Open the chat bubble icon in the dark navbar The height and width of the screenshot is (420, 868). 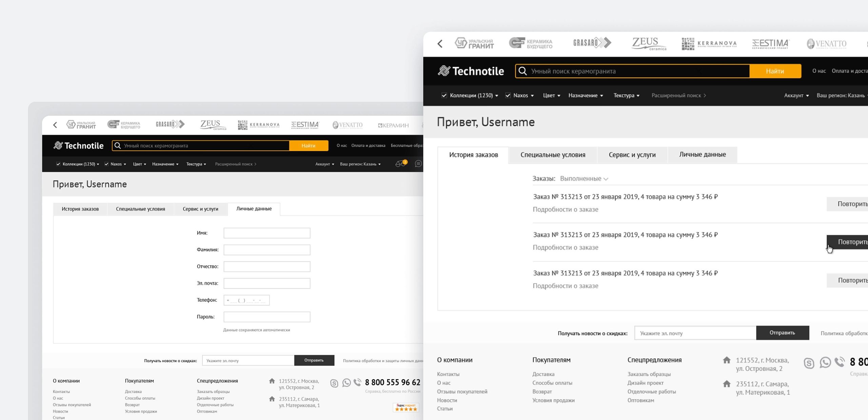(x=418, y=164)
